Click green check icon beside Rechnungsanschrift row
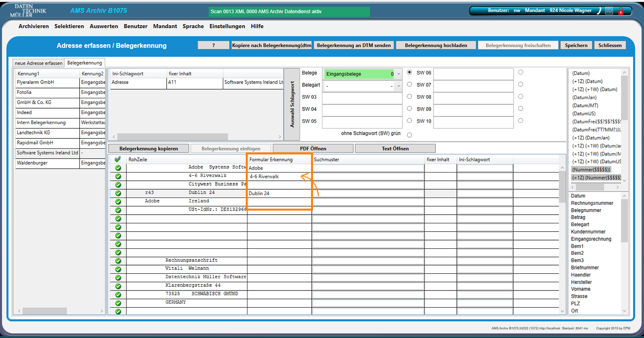This screenshot has width=644, height=338. coord(118,261)
